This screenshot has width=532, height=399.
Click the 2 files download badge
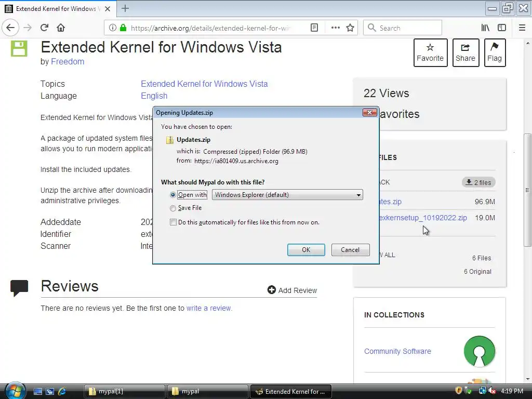478,182
